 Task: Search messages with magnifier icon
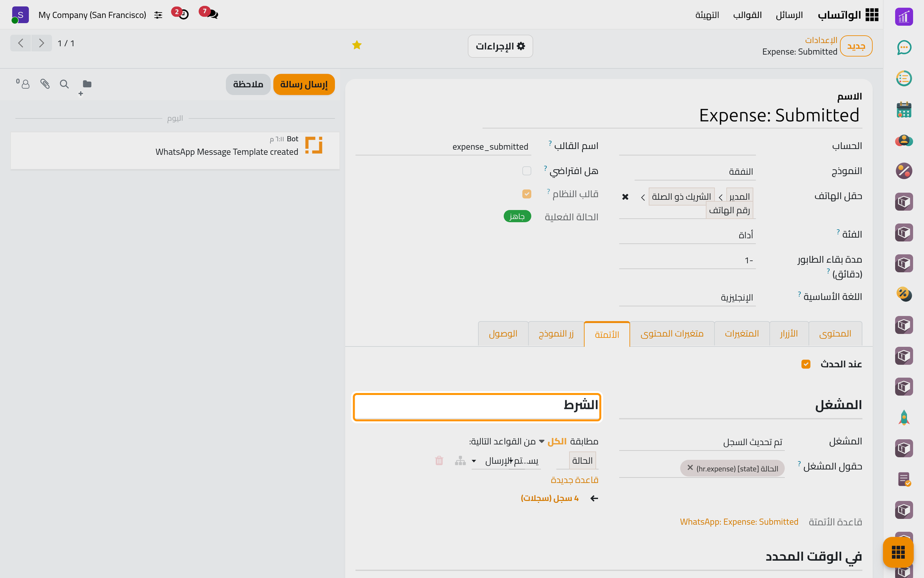(x=64, y=84)
